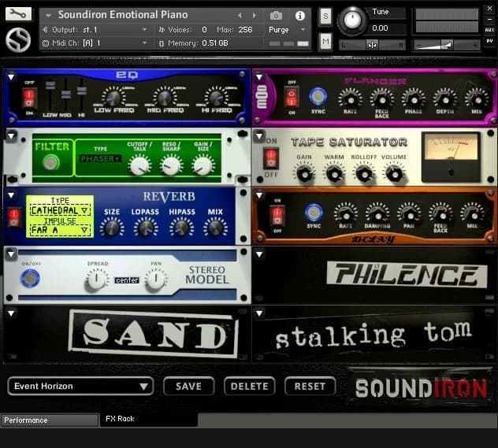The height and width of the screenshot is (448, 498).
Task: Click the Mute M button
Action: (325, 40)
